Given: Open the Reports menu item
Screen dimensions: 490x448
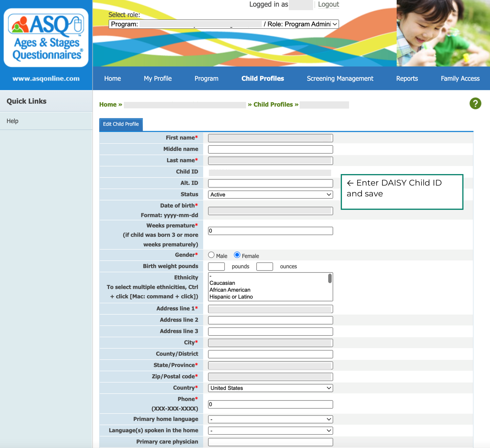Looking at the screenshot, I should pos(407,79).
